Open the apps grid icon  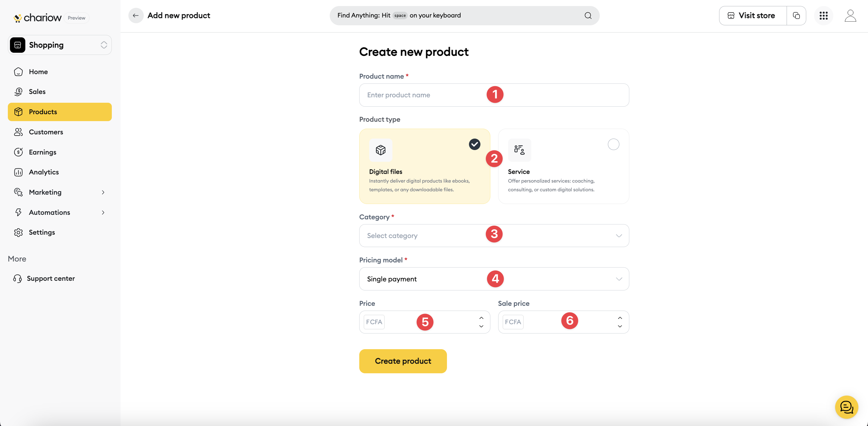[x=823, y=15]
